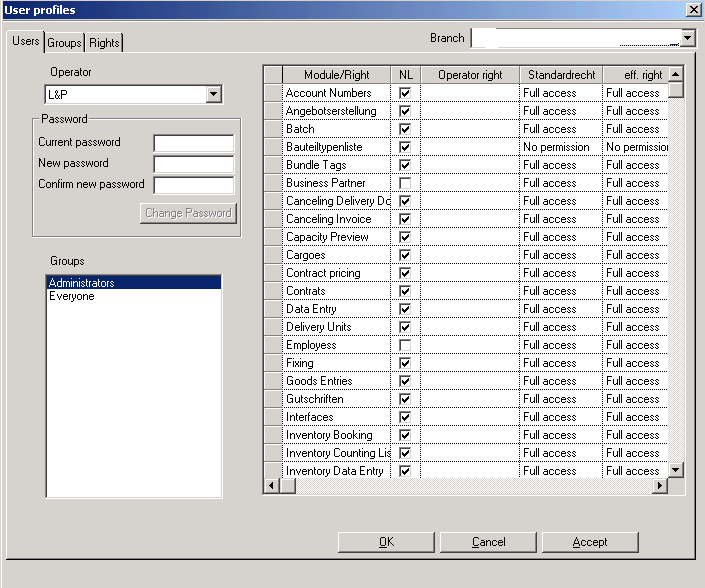Open the Rights tab
The image size is (705, 588).
pyautogui.click(x=104, y=43)
